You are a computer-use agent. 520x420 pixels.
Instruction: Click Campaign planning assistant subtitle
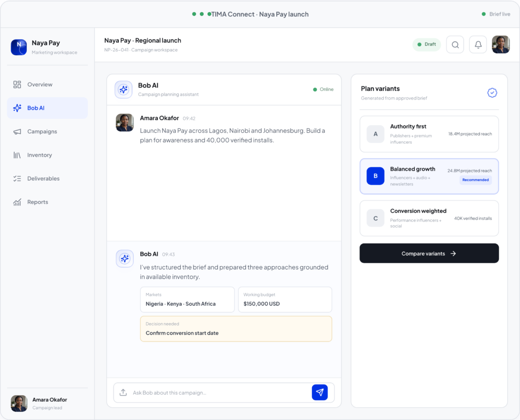click(x=168, y=94)
